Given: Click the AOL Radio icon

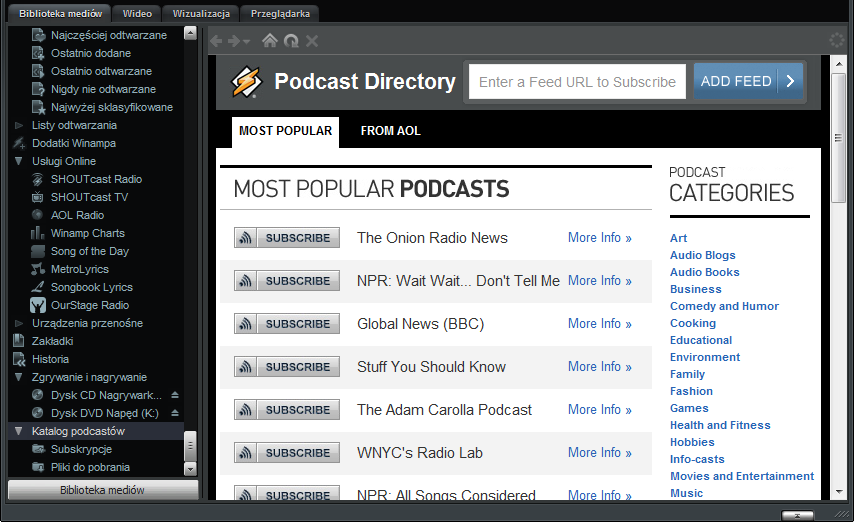Looking at the screenshot, I should (x=38, y=215).
